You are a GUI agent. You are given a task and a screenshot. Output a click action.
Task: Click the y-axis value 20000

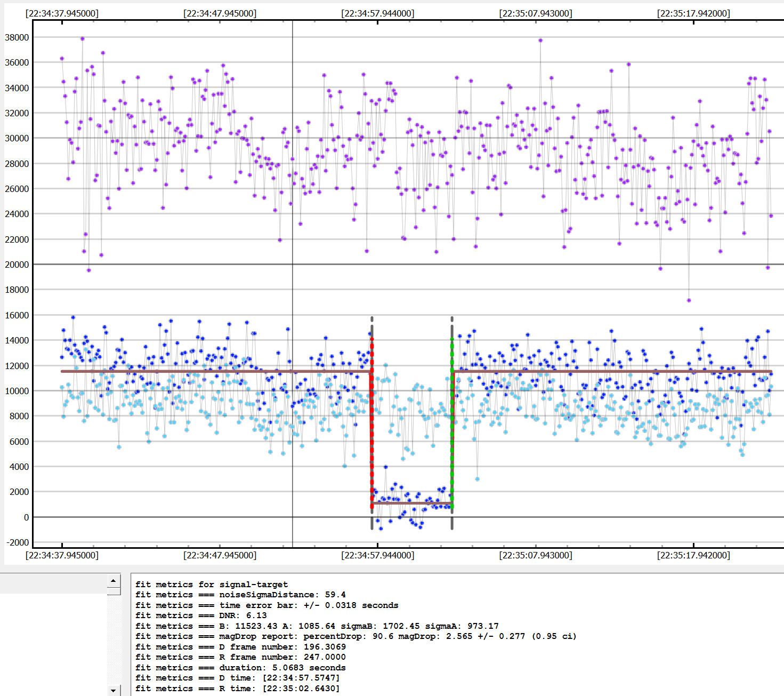click(17, 265)
